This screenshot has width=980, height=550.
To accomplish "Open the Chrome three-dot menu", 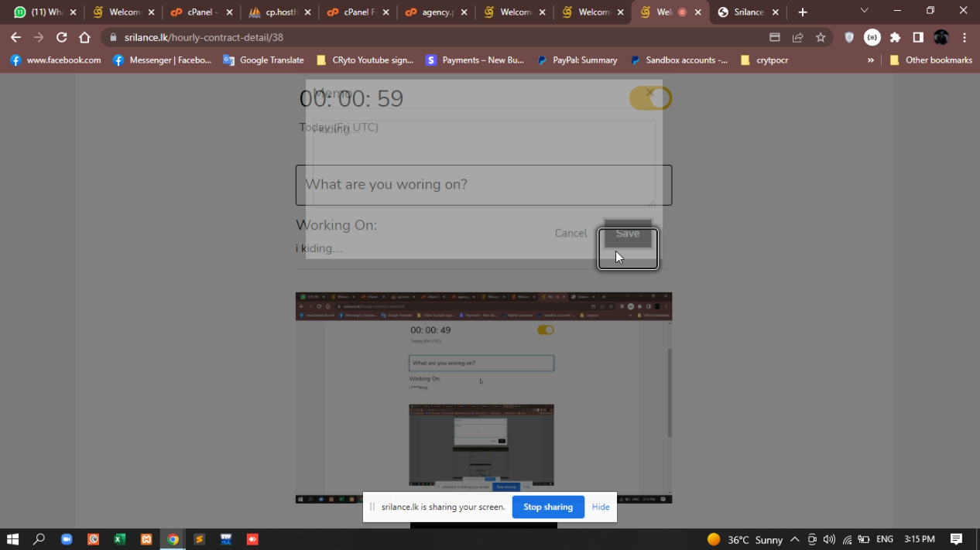I will [965, 37].
